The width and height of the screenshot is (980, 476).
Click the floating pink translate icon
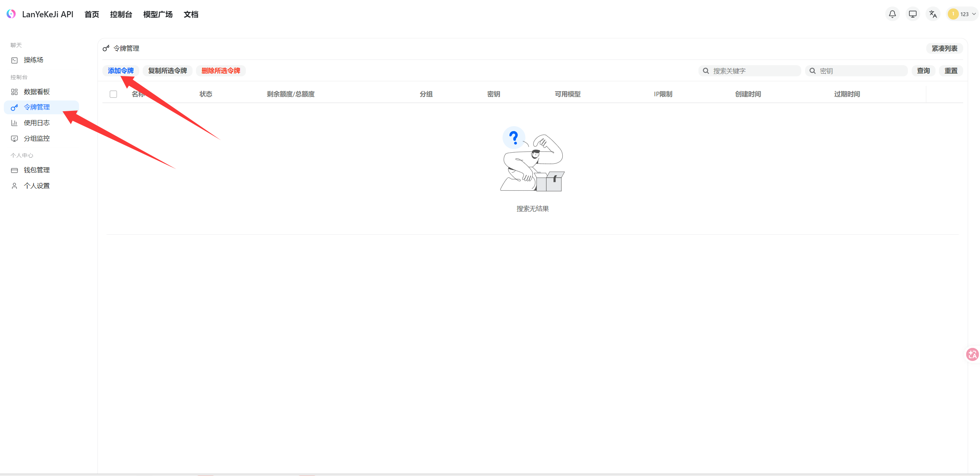click(x=972, y=354)
